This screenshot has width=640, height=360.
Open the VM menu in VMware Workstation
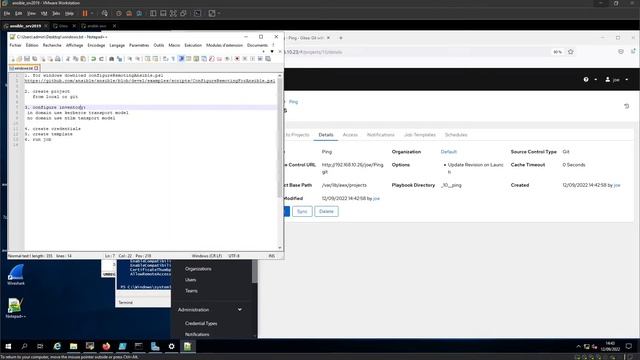[x=44, y=13]
